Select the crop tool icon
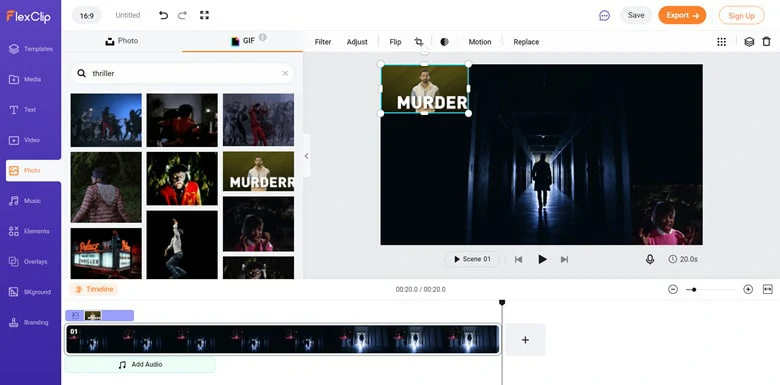 point(419,42)
